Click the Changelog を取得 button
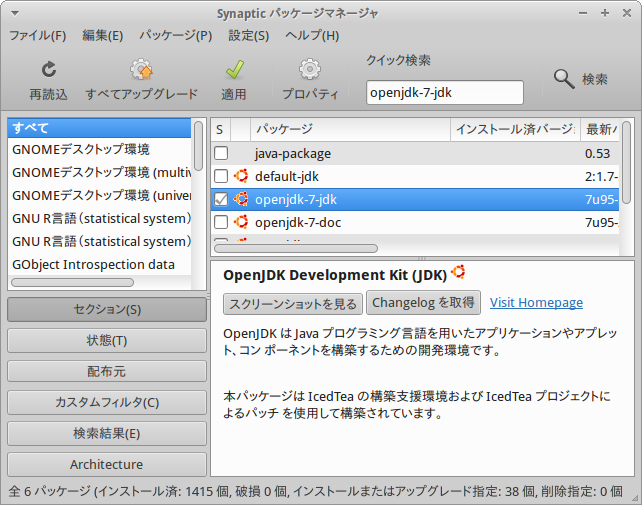Image resolution: width=642 pixels, height=505 pixels. pyautogui.click(x=423, y=303)
